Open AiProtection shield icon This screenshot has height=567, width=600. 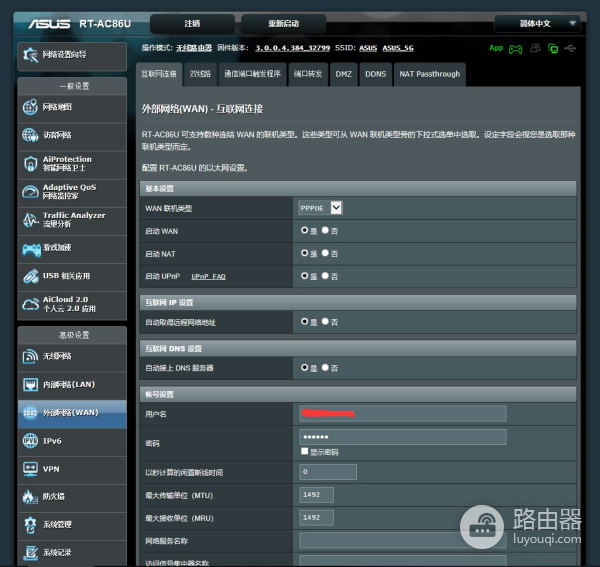click(x=30, y=163)
